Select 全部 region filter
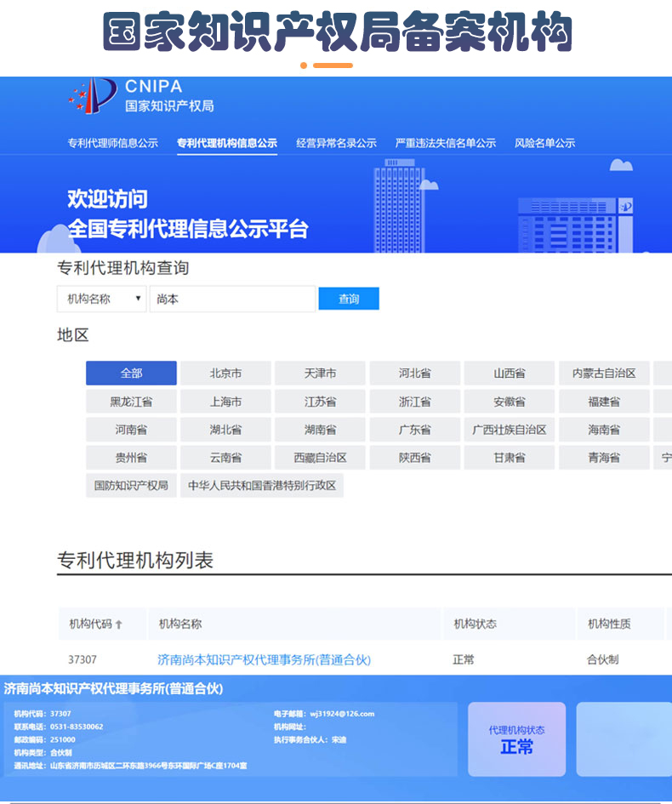 [131, 373]
